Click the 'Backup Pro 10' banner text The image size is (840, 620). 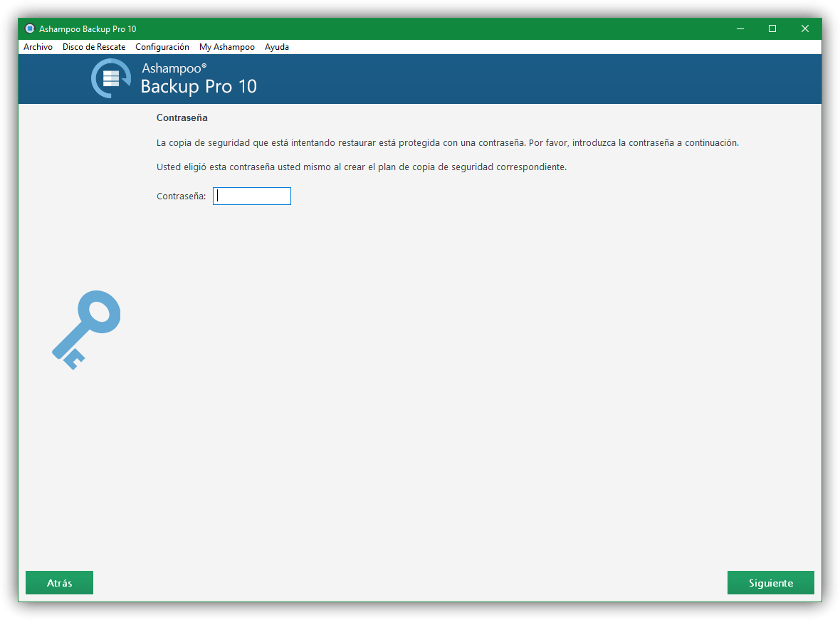coord(199,86)
